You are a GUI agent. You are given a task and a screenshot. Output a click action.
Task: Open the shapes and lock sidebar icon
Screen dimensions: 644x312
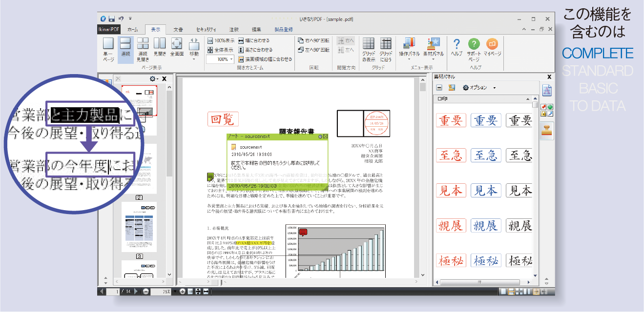click(x=547, y=110)
